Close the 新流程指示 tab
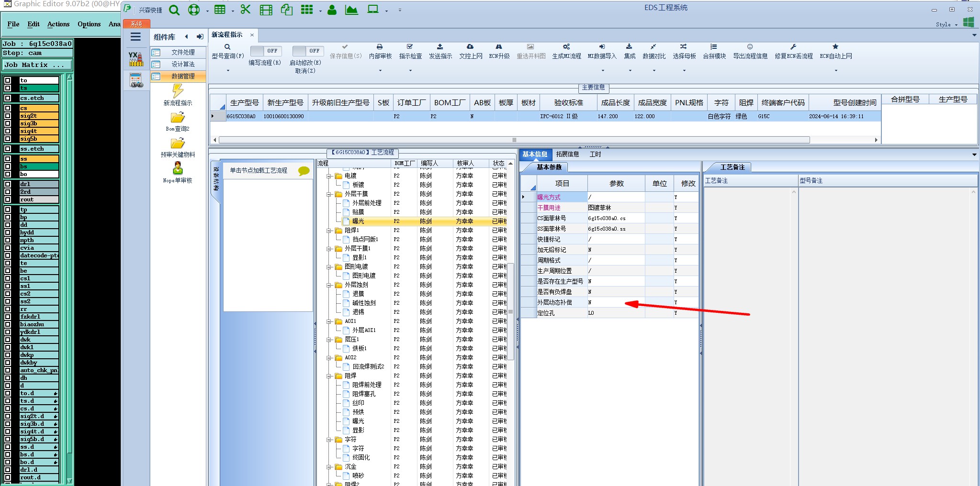The width and height of the screenshot is (980, 486). 252,35
